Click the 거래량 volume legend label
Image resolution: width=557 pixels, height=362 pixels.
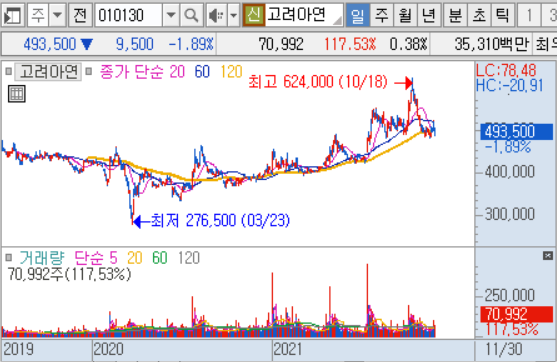[x=42, y=258]
